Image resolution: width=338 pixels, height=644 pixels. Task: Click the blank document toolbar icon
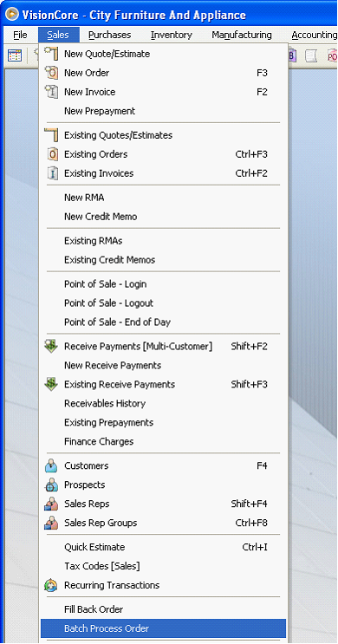pyautogui.click(x=311, y=55)
